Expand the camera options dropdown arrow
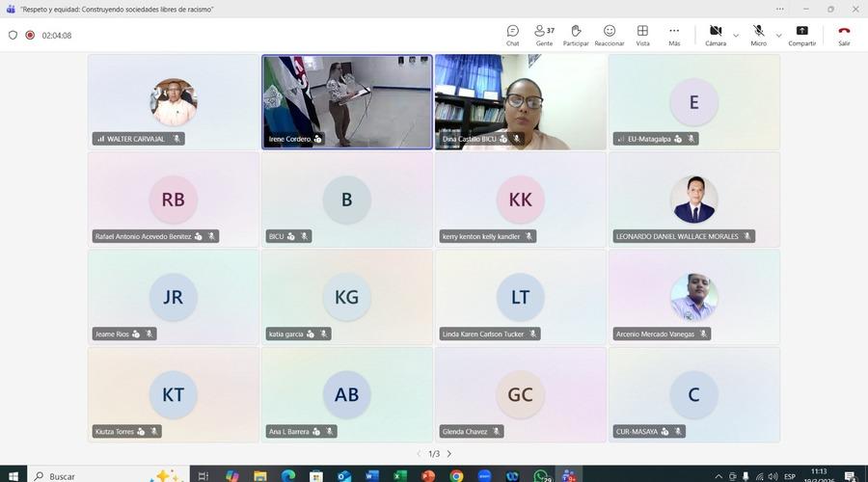The width and height of the screenshot is (868, 482). click(736, 35)
